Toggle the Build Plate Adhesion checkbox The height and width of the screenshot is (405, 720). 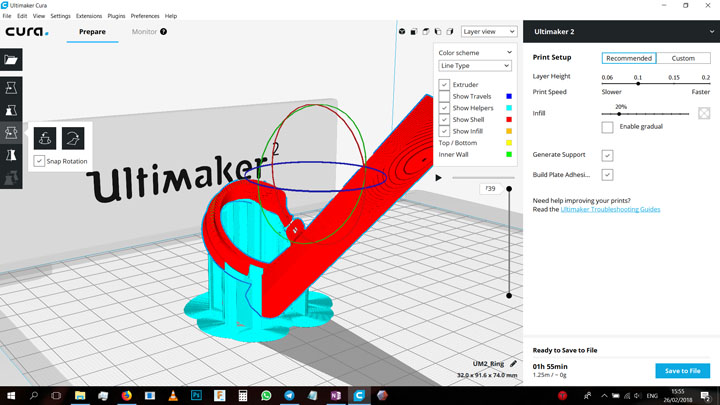click(607, 174)
